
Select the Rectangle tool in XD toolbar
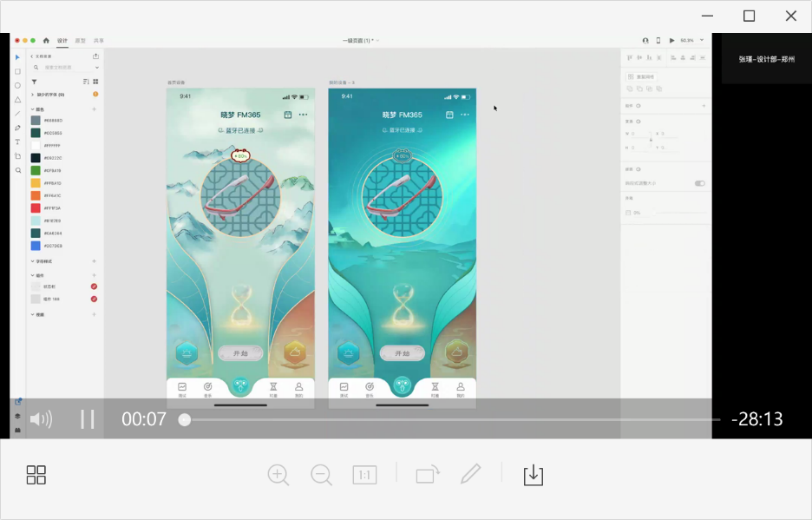[17, 71]
